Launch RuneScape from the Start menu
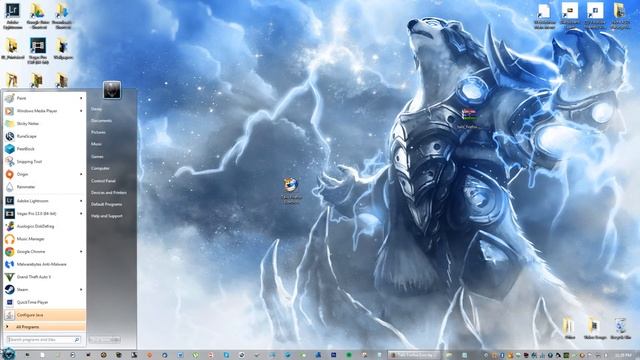640x360 pixels. click(x=44, y=136)
